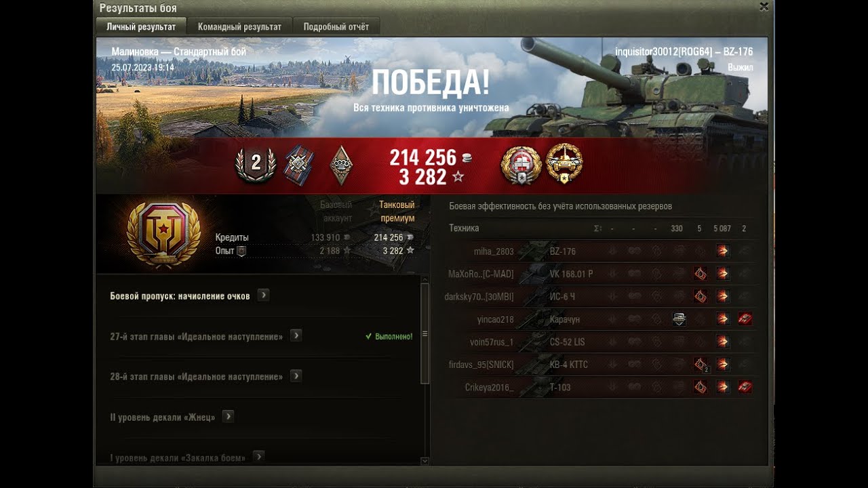
Task: Click the Техника column header
Action: (464, 228)
